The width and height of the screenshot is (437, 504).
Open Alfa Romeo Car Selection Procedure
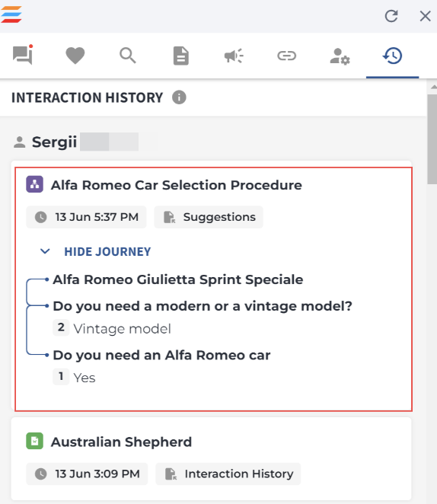click(x=177, y=185)
